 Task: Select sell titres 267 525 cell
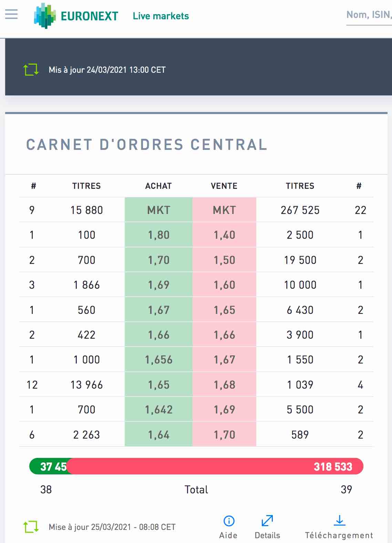click(x=300, y=210)
